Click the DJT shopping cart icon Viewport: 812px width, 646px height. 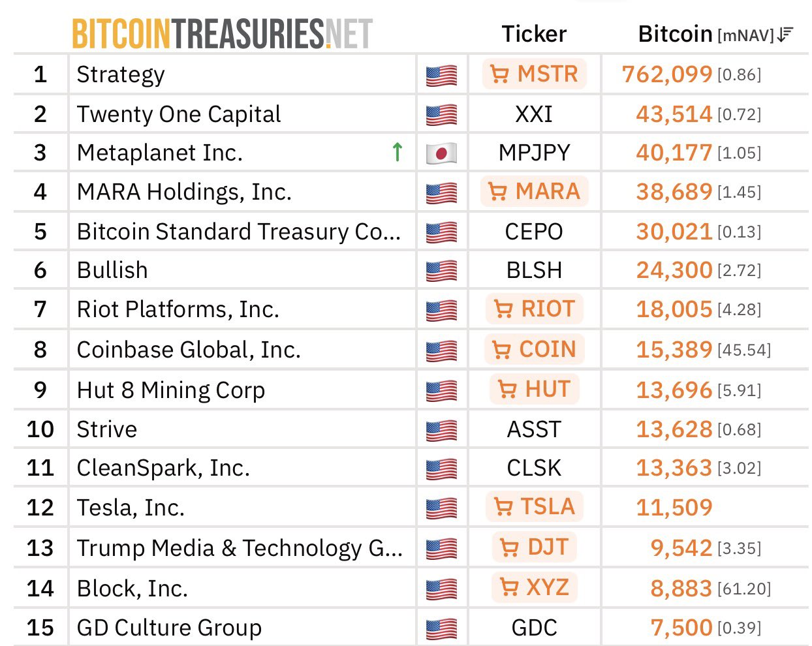click(x=508, y=547)
